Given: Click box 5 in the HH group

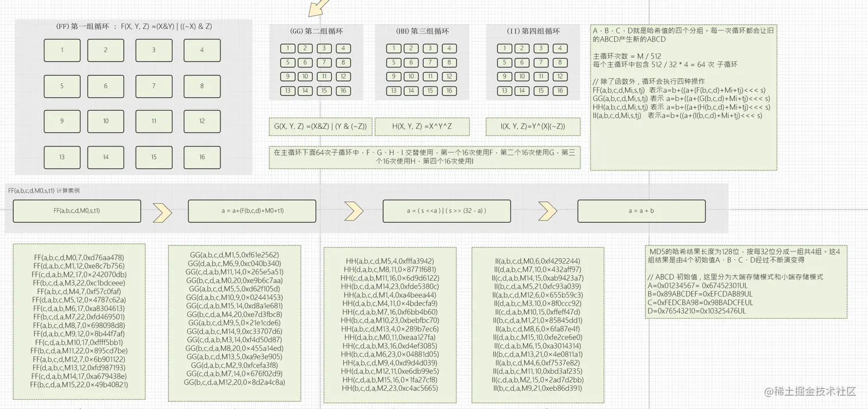Looking at the screenshot, I should tap(393, 63).
